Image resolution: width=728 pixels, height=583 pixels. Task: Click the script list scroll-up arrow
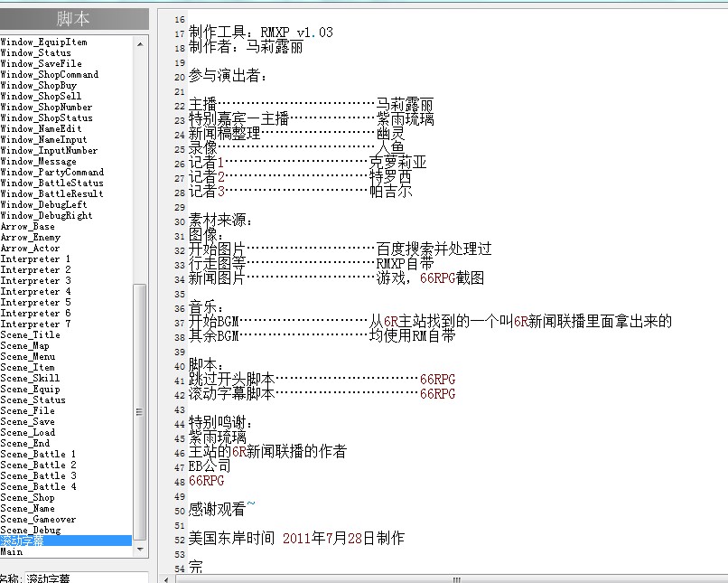click(140, 44)
